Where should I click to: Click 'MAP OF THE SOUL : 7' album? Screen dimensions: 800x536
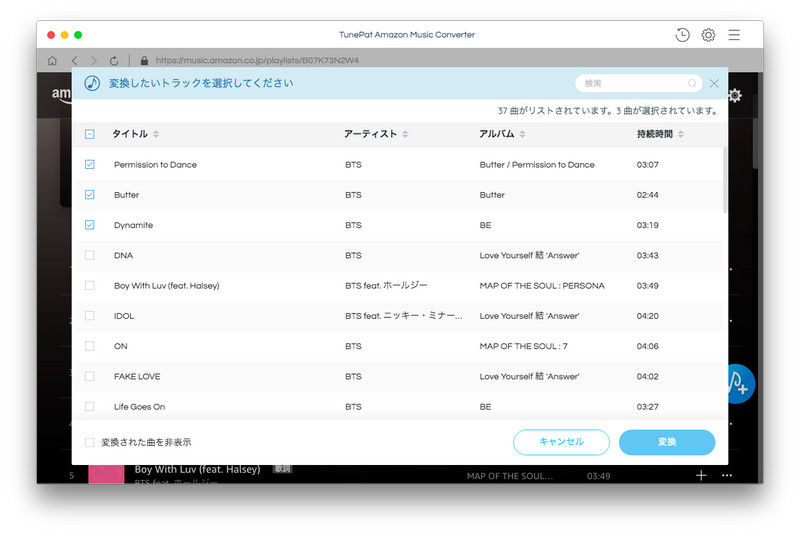tap(523, 346)
